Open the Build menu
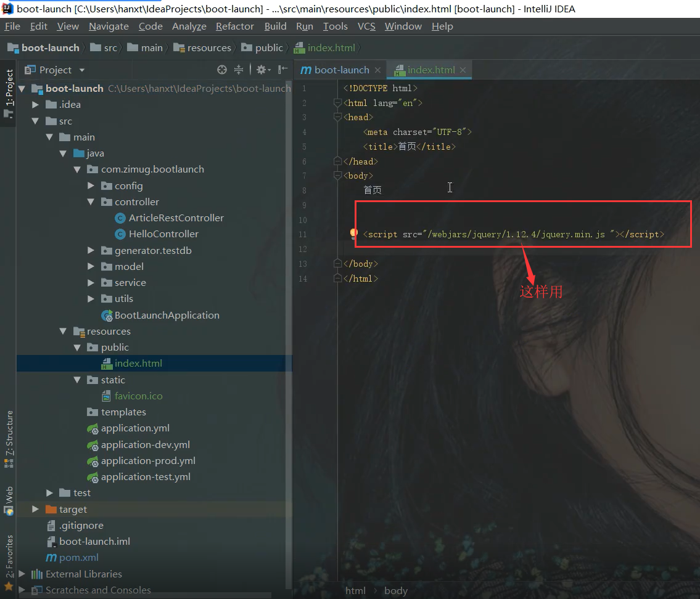Image resolution: width=700 pixels, height=599 pixels. click(x=276, y=26)
